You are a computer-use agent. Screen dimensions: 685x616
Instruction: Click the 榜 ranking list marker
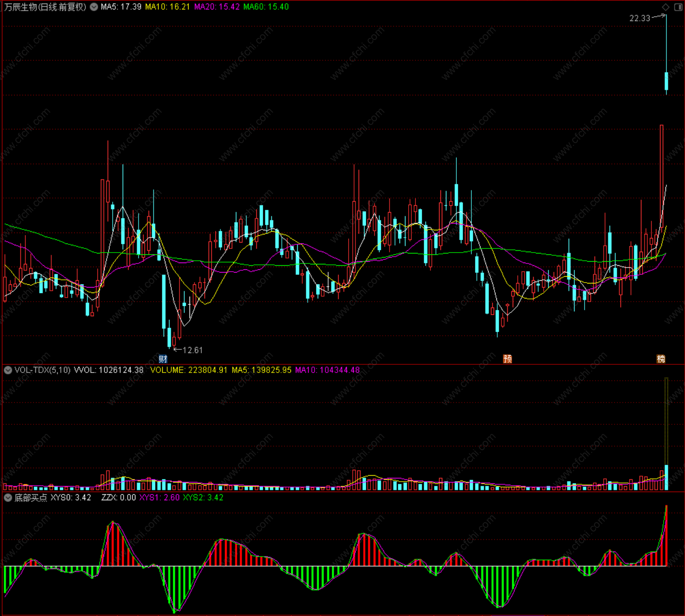point(661,359)
